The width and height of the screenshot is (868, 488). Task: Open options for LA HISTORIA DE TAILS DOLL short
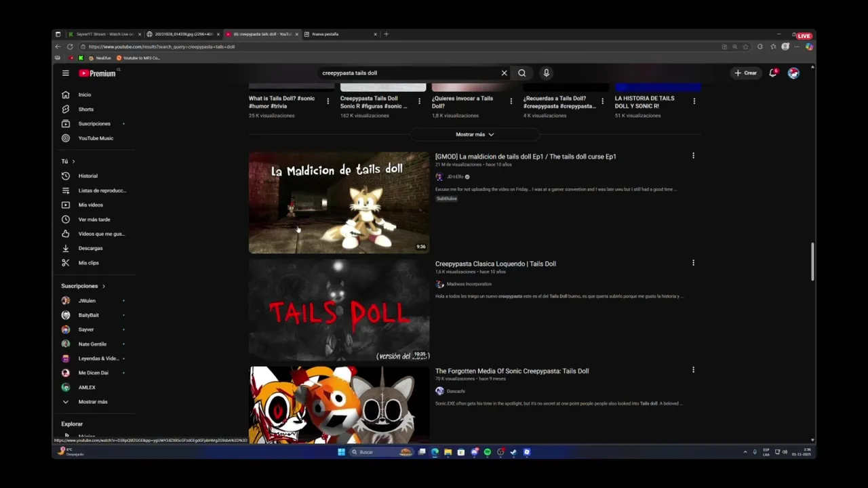pyautogui.click(x=694, y=101)
